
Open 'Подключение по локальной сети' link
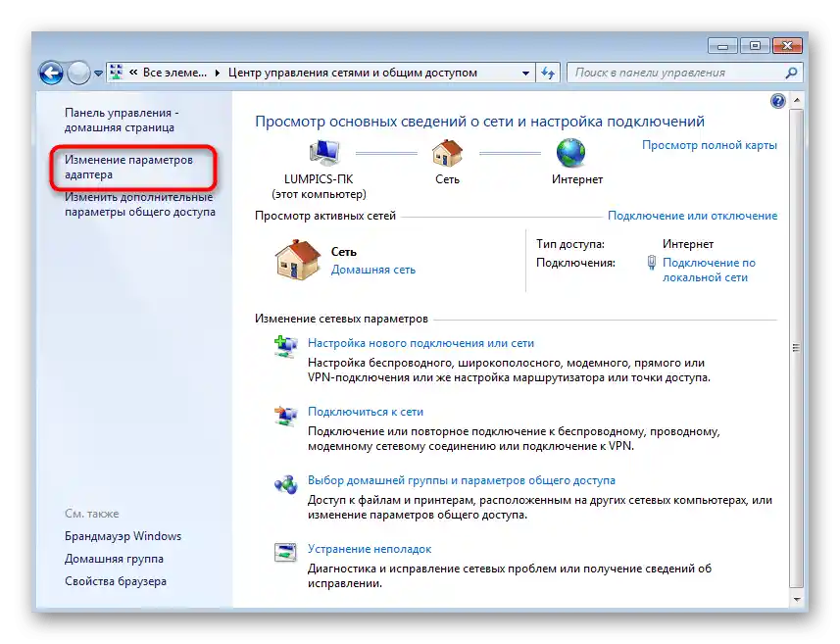pos(709,270)
